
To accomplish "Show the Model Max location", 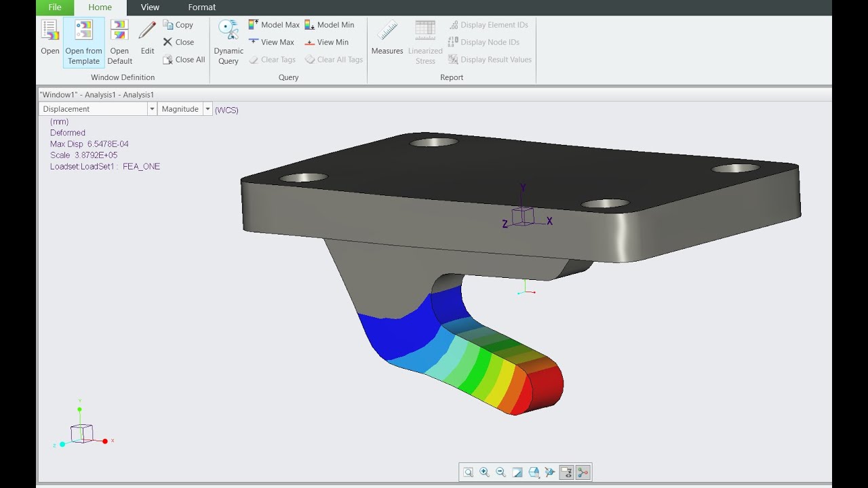I will point(274,25).
